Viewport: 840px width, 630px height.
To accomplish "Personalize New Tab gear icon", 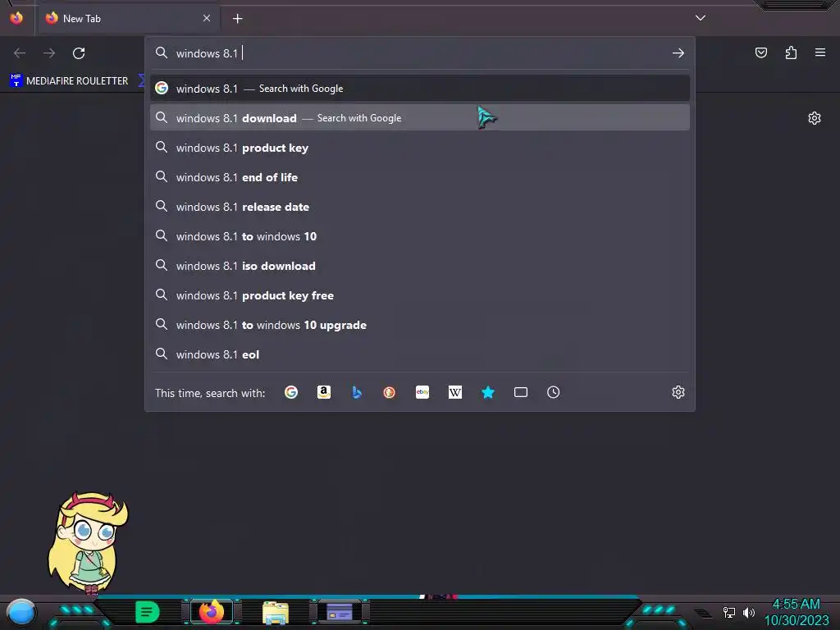I will click(815, 118).
